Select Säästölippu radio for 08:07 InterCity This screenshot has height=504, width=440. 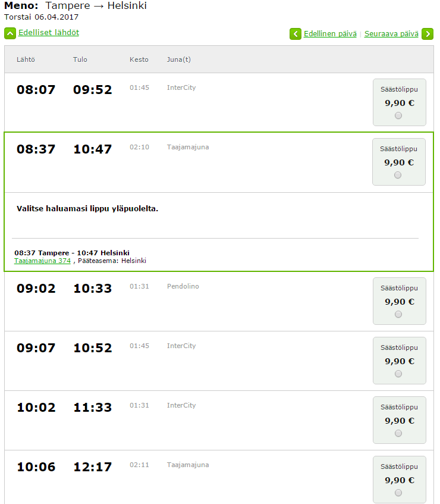point(398,115)
